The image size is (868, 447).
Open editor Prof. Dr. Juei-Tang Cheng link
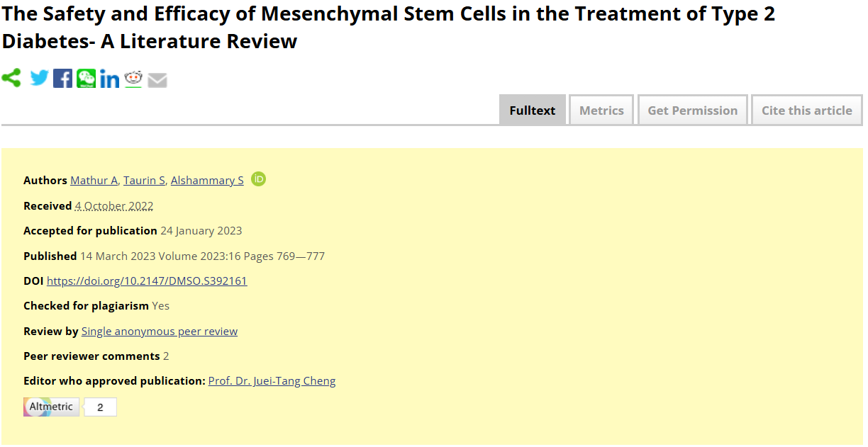point(272,381)
